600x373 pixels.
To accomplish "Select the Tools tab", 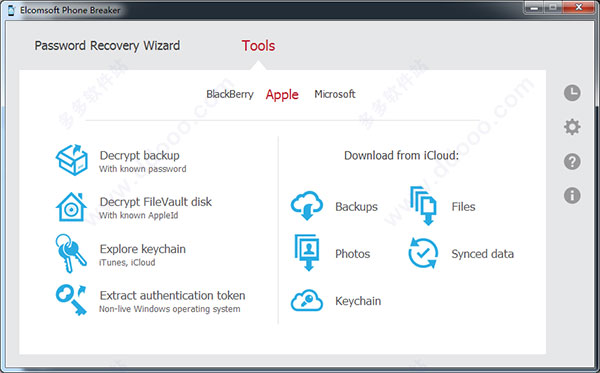I will point(258,46).
